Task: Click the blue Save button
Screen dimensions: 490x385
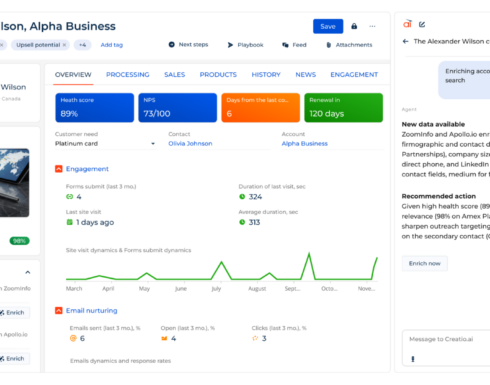Action: [x=328, y=26]
